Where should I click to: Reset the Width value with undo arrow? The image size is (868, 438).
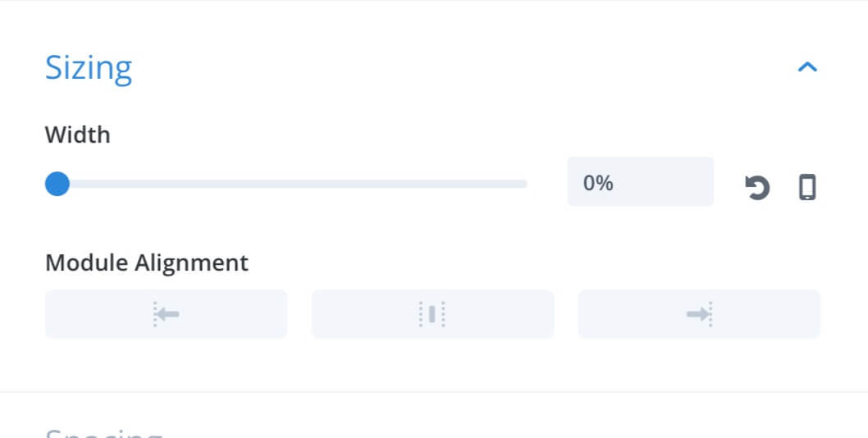tap(757, 187)
